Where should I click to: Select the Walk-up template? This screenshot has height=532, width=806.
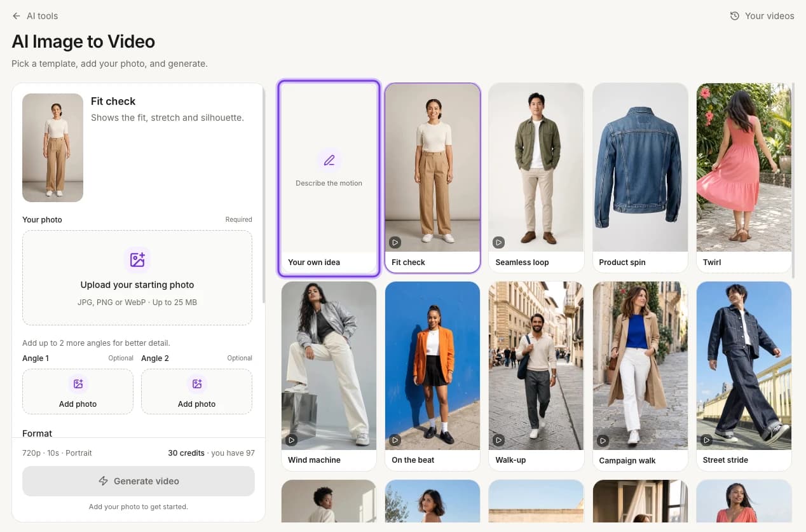536,376
